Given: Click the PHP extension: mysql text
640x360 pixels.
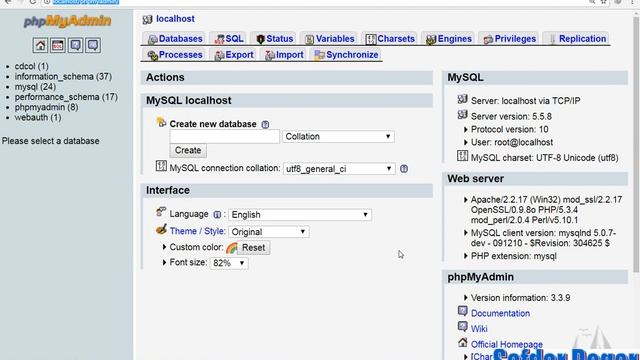Looking at the screenshot, I should (x=513, y=256).
